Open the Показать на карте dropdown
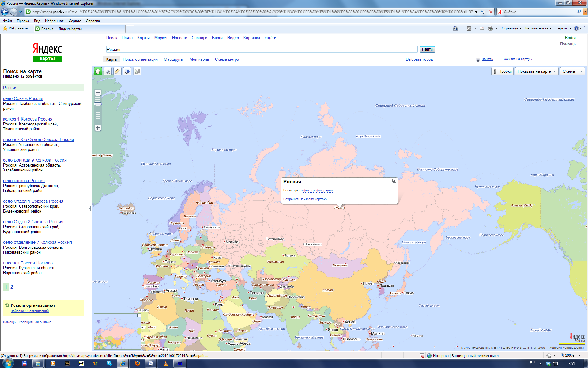The width and height of the screenshot is (588, 368). tap(537, 71)
